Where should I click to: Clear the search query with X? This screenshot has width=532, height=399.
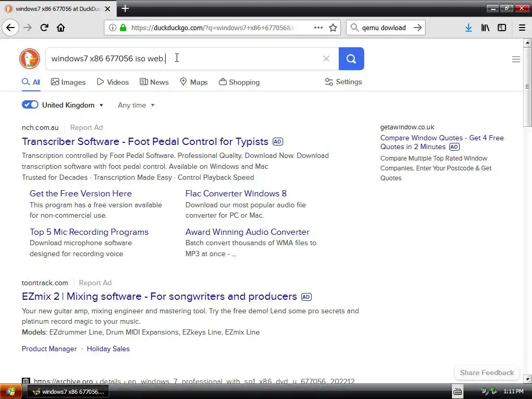coord(326,59)
